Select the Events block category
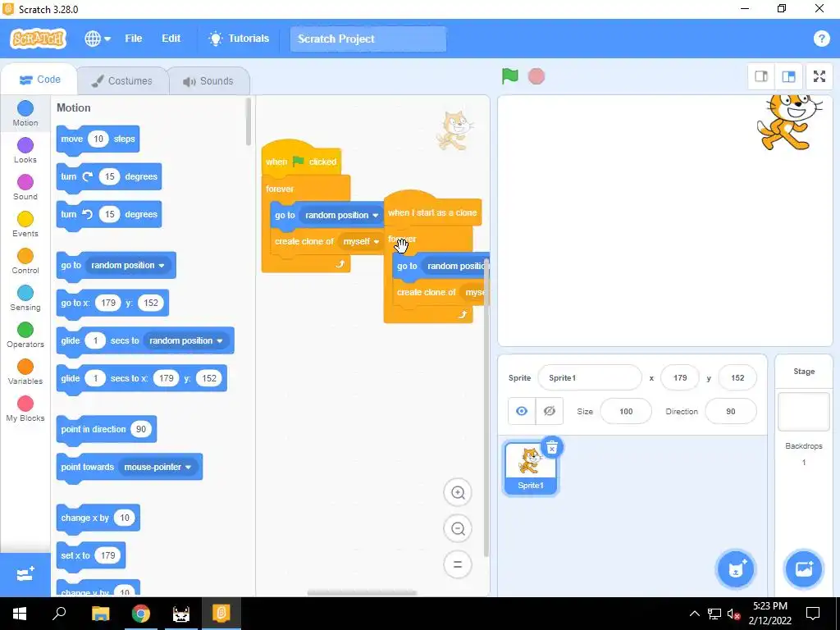This screenshot has height=630, width=840. coord(25,225)
